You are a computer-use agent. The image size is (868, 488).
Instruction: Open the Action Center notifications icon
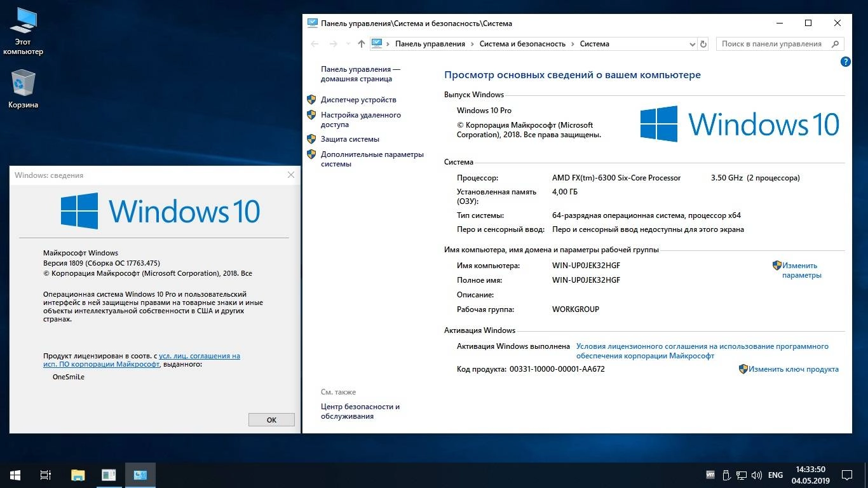(x=847, y=475)
